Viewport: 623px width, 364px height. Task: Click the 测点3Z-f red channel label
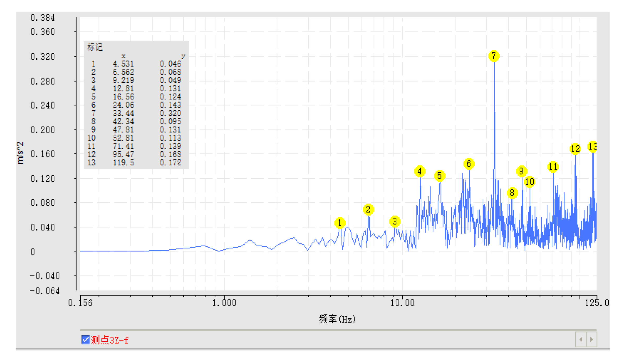[x=110, y=340]
